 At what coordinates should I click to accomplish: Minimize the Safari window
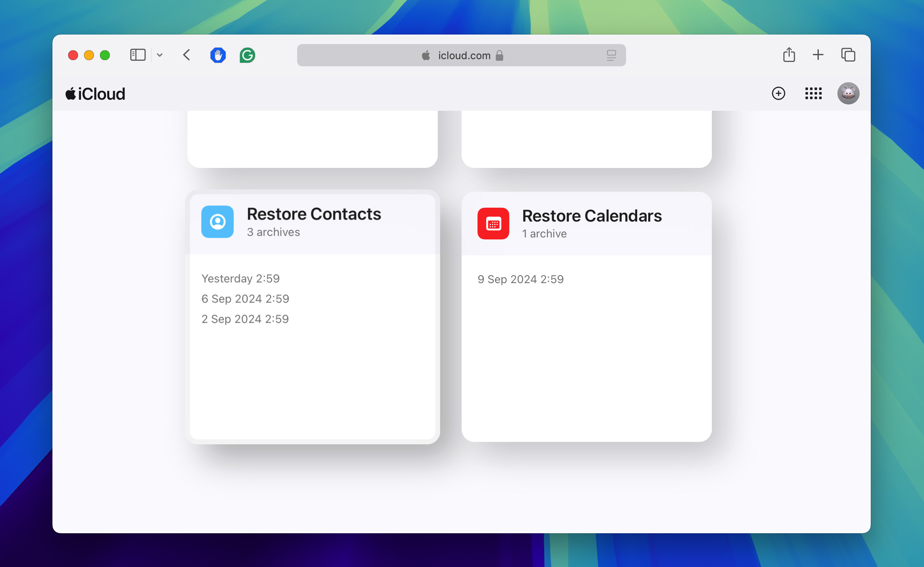click(89, 55)
